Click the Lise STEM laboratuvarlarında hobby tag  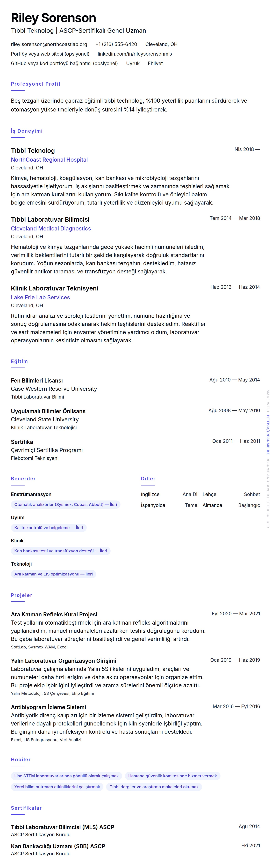pyautogui.click(x=67, y=776)
